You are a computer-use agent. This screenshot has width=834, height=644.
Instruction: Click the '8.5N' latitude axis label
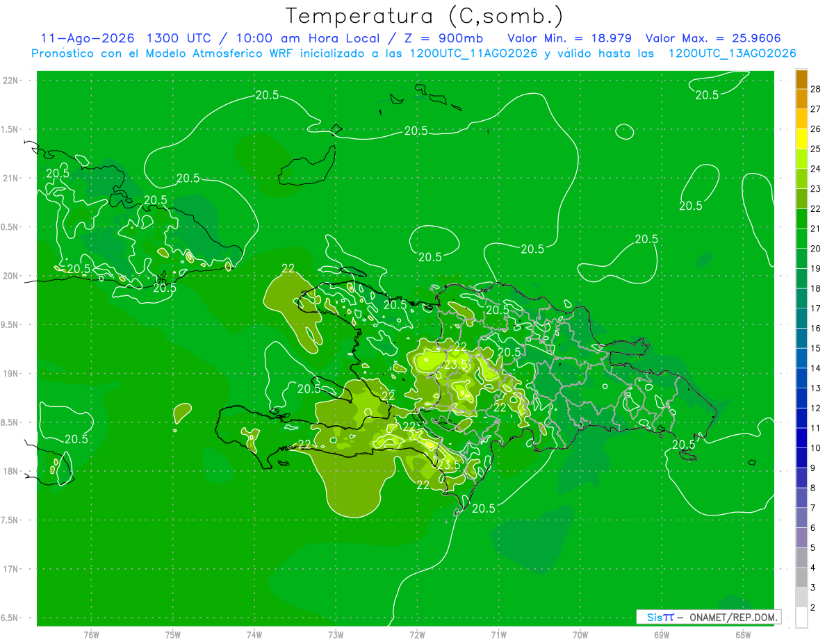click(x=10, y=422)
